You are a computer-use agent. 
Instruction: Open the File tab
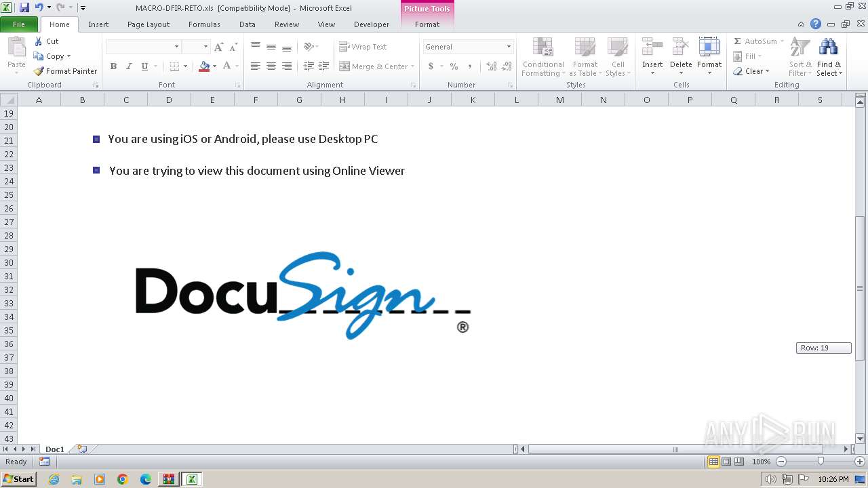19,24
